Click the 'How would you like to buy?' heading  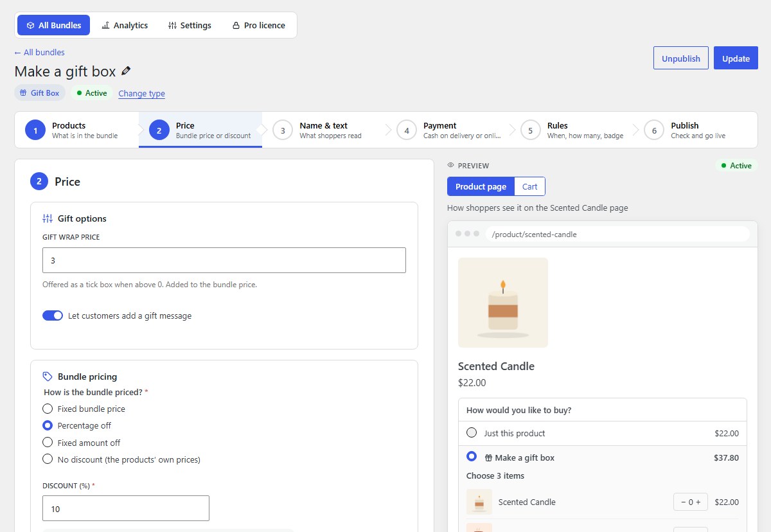(x=519, y=410)
